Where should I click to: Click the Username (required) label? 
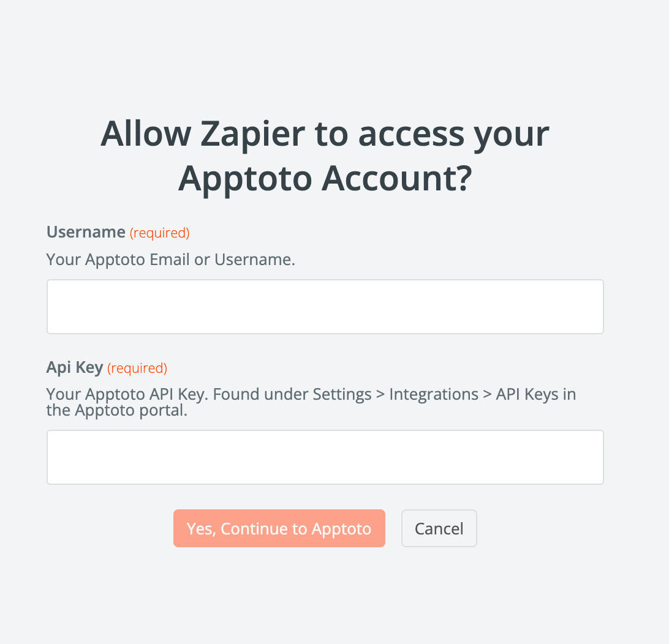point(86,232)
